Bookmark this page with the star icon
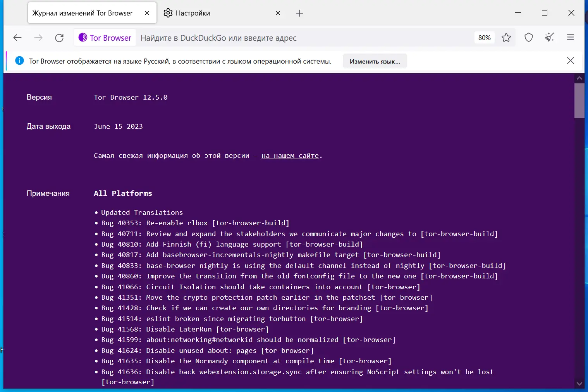This screenshot has height=392, width=588. point(506,38)
